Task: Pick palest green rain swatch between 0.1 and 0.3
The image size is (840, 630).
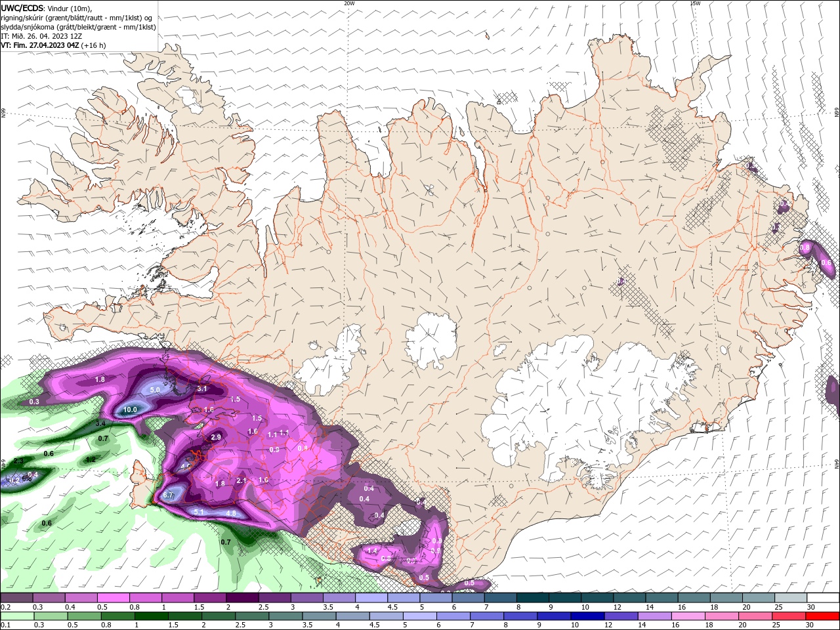Action: point(16,616)
